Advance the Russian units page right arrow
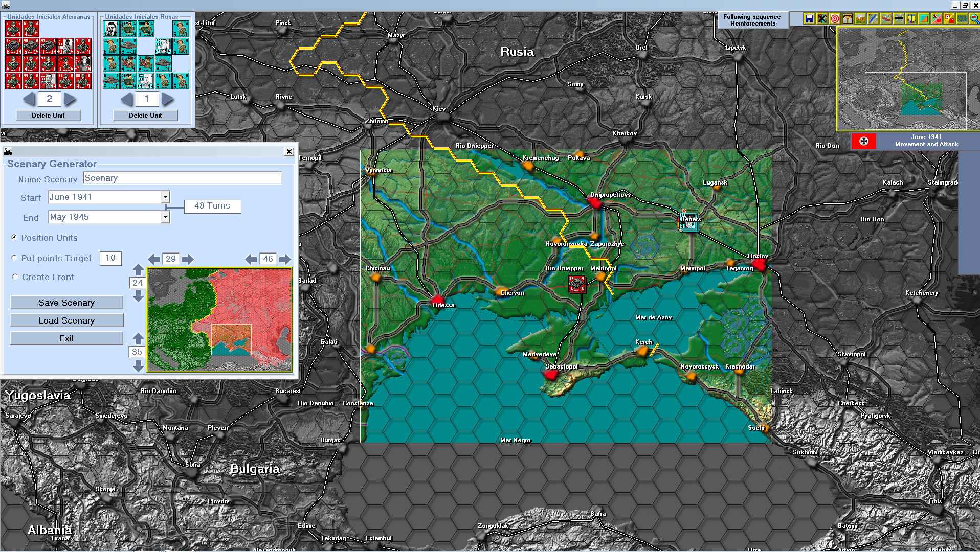 pos(168,99)
